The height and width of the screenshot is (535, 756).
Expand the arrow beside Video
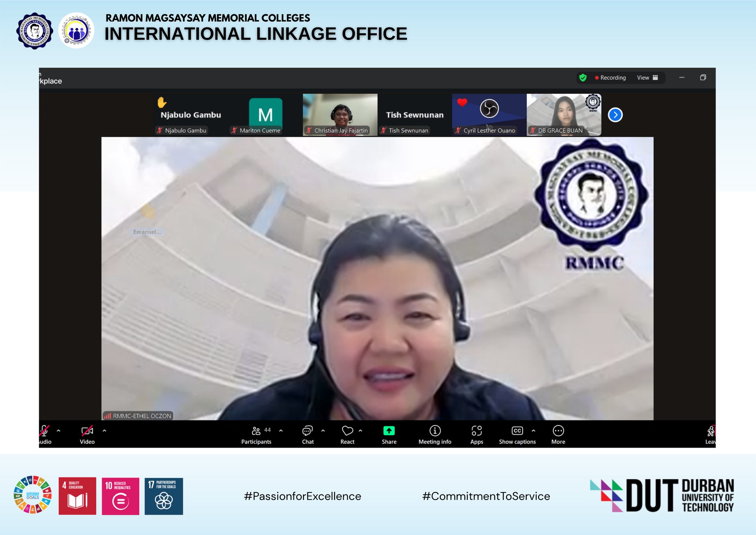pyautogui.click(x=104, y=430)
